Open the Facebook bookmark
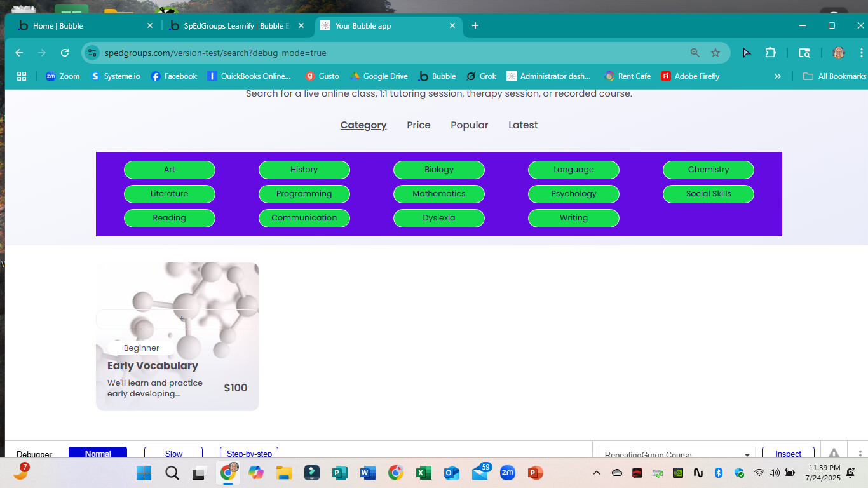Viewport: 868px width, 488px height. click(x=174, y=76)
